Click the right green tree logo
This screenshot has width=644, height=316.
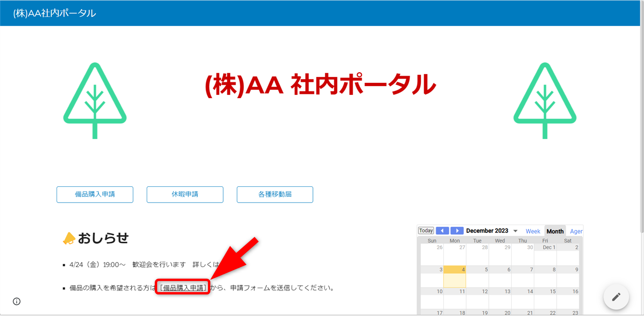[545, 100]
